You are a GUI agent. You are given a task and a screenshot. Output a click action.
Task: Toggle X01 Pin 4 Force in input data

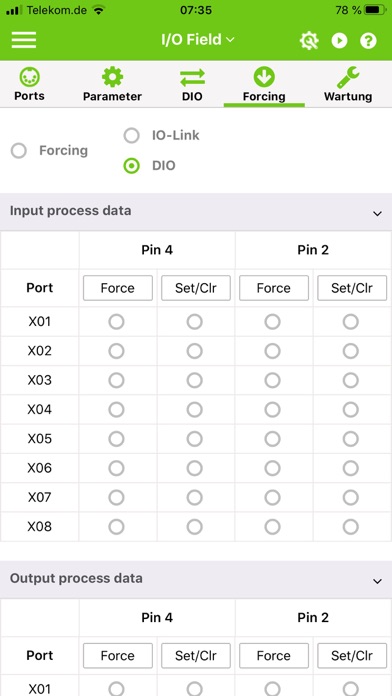tap(116, 322)
